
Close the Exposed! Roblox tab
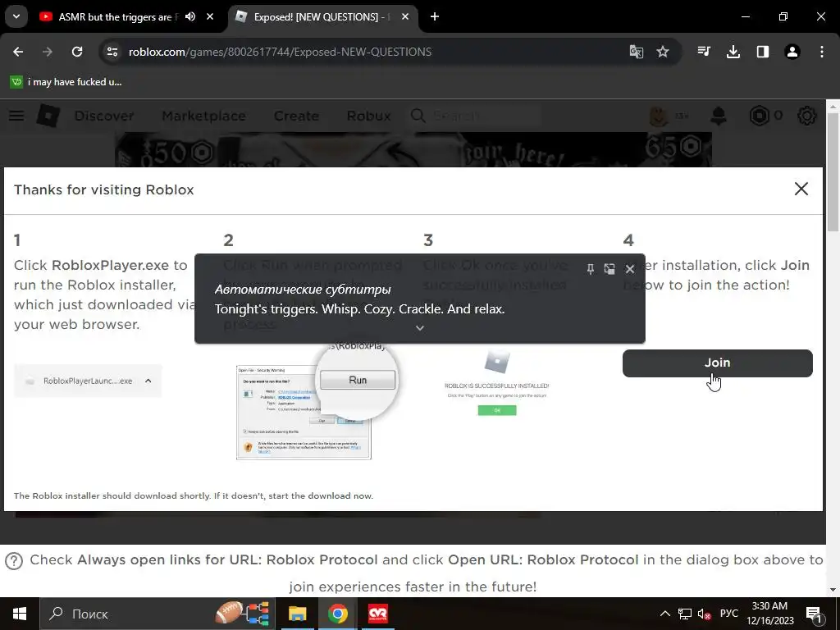[405, 16]
